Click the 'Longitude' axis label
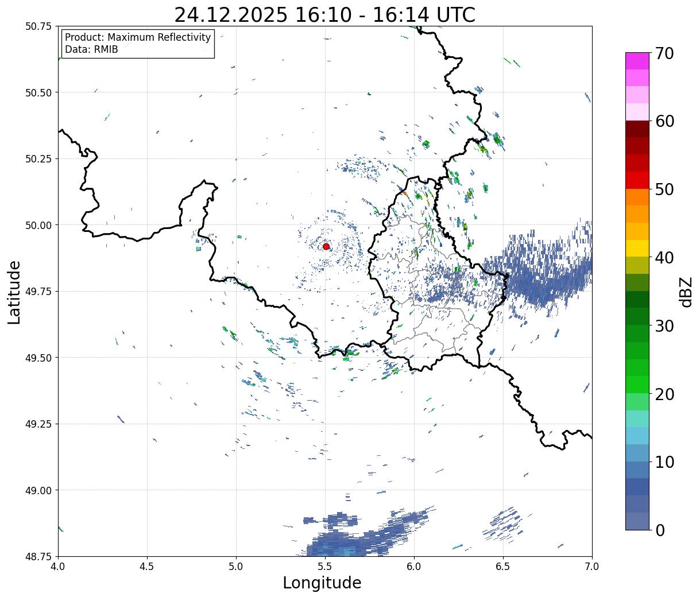700x597 pixels. pos(322,583)
